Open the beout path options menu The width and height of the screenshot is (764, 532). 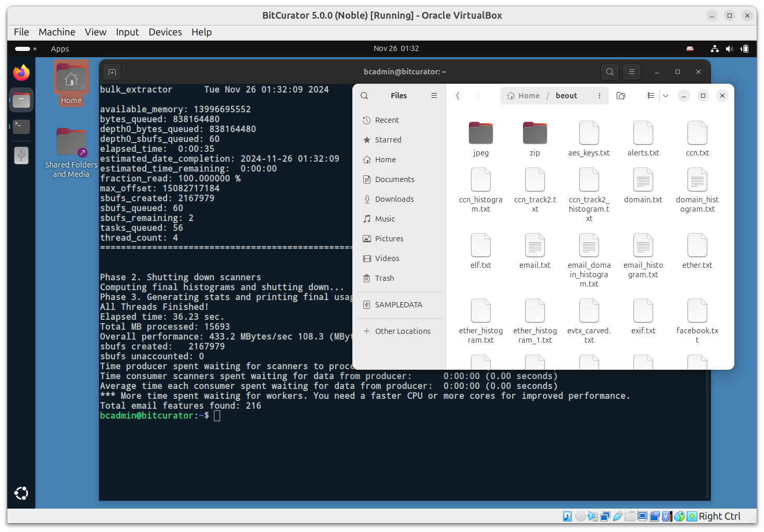[600, 96]
